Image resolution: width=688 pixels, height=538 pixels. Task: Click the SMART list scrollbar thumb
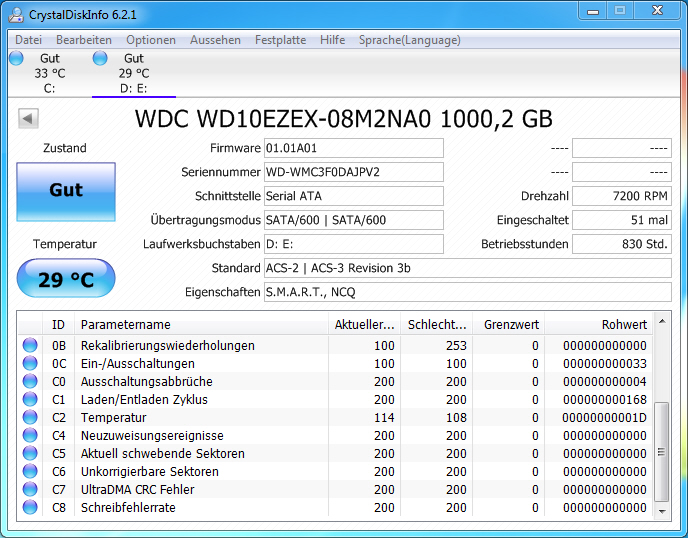[x=662, y=452]
